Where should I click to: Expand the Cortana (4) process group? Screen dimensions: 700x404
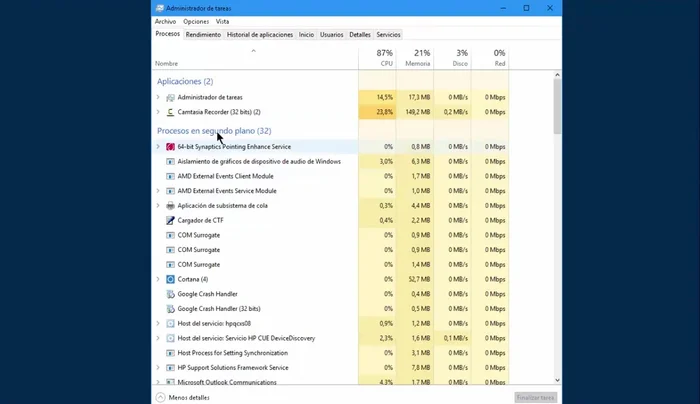(158, 279)
